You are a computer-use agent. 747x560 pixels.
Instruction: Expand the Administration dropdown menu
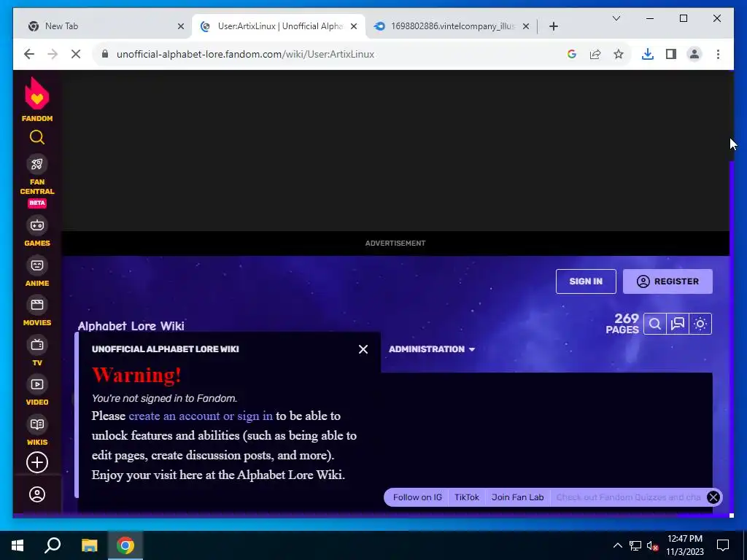tap(432, 349)
